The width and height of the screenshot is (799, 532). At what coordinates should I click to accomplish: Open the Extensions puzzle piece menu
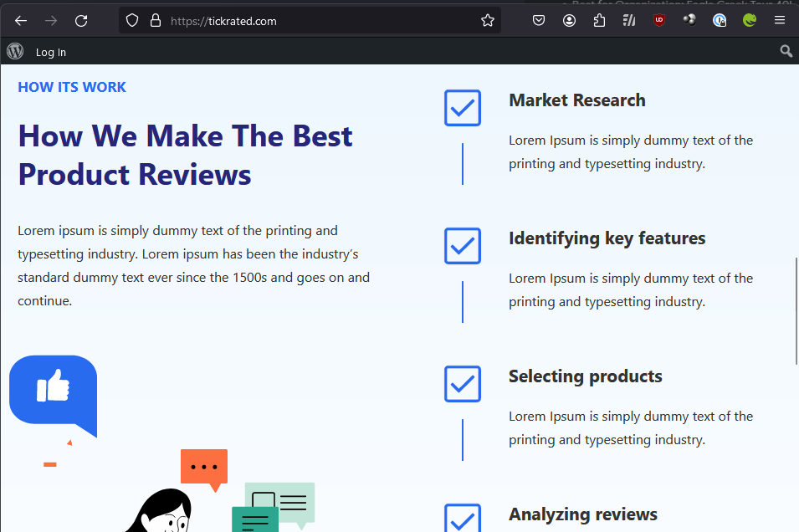pos(599,21)
